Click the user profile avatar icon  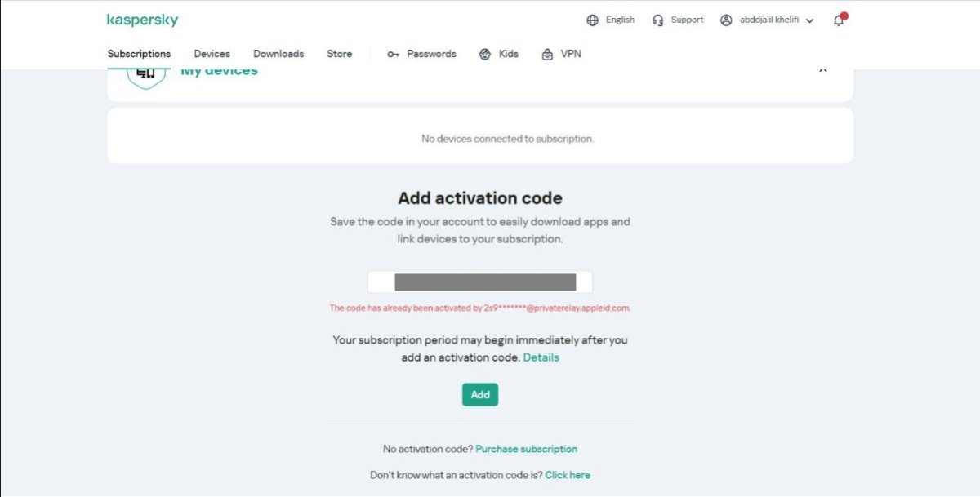click(x=726, y=20)
